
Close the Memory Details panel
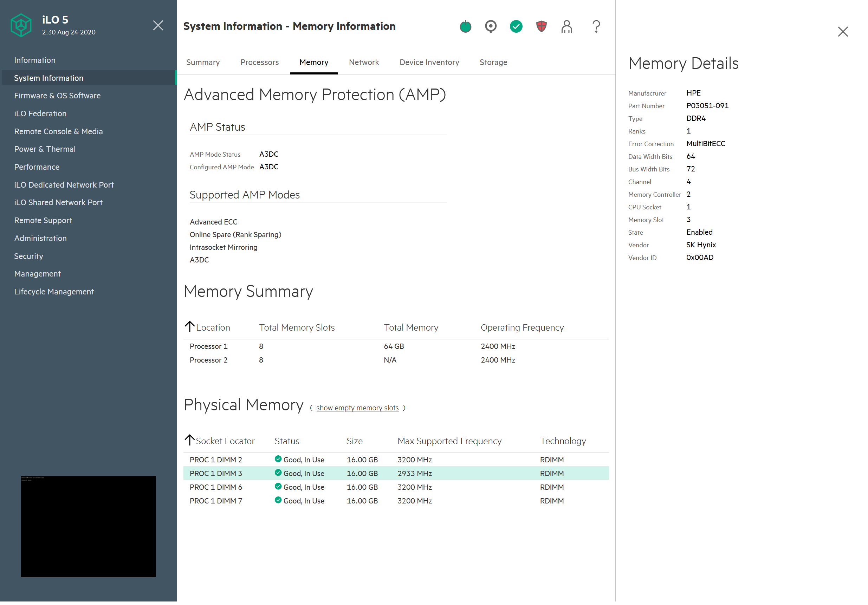pyautogui.click(x=843, y=31)
